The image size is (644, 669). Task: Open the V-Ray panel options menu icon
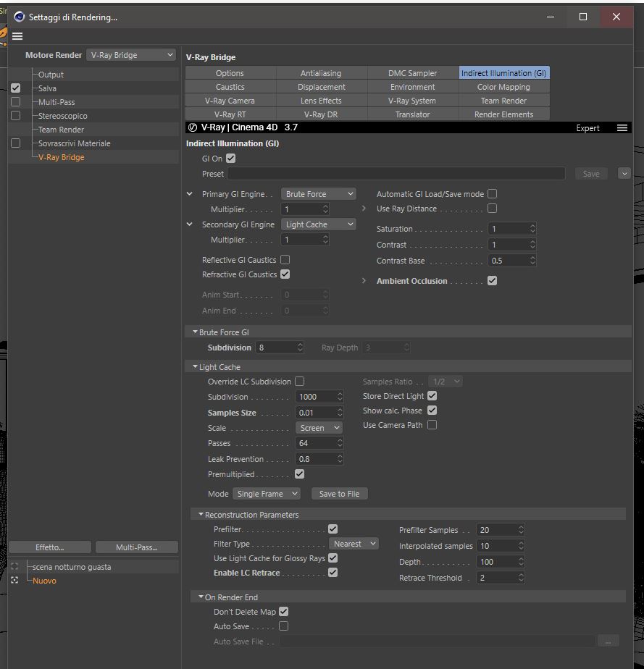[x=622, y=127]
